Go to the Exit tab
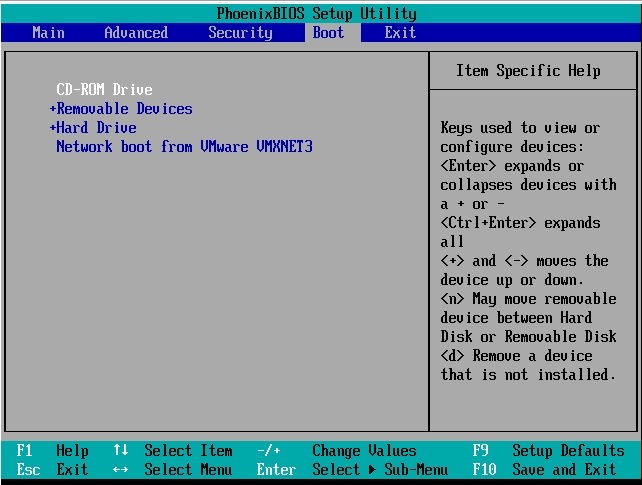The height and width of the screenshot is (485, 642). (x=400, y=33)
